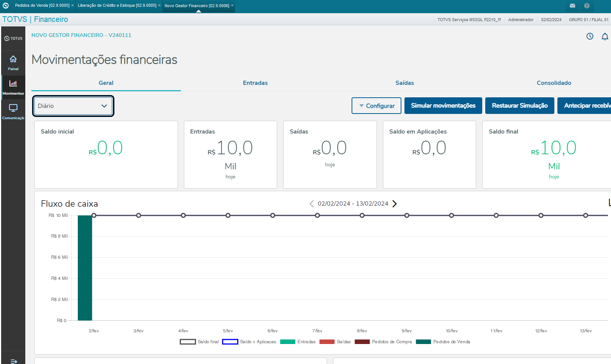Viewport: 611px width, 364px height.
Task: Go to next date range chevron
Action: 395,204
